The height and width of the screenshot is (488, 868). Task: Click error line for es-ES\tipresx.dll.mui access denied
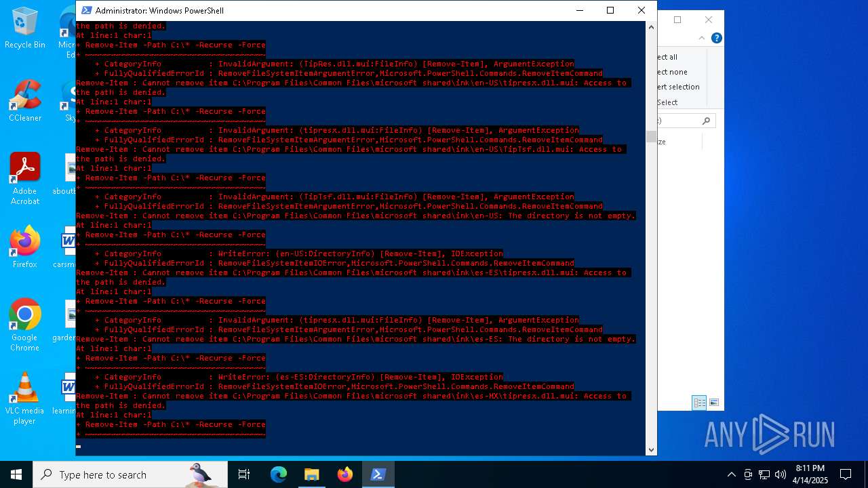pyautogui.click(x=353, y=272)
